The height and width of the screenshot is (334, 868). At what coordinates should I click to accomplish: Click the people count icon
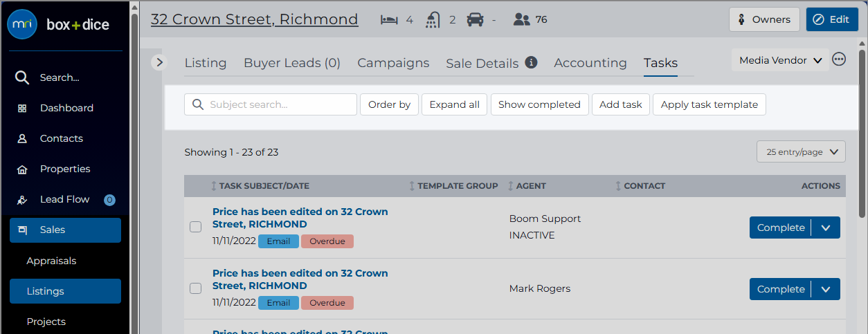coord(522,19)
